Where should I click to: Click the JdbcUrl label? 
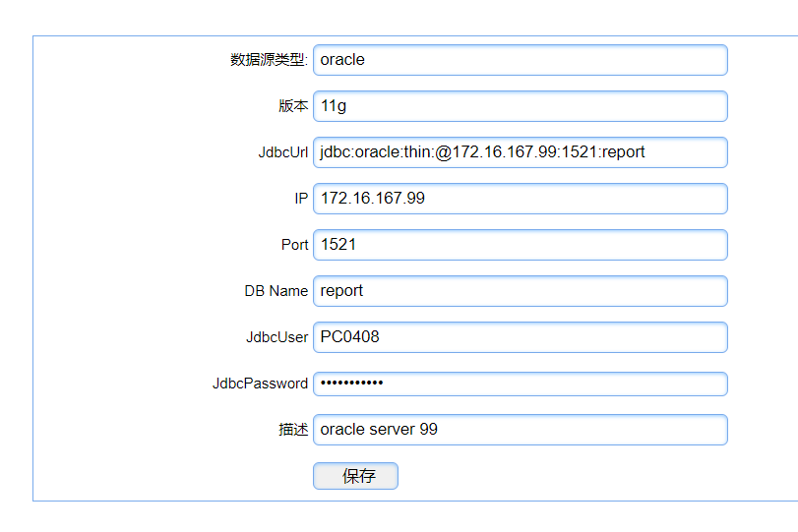click(283, 152)
